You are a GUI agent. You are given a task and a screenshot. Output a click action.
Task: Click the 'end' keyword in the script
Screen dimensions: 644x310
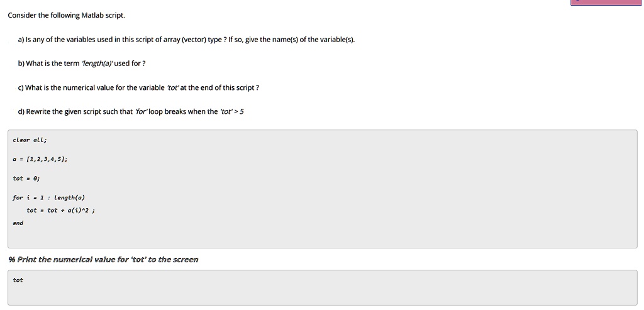(18, 223)
